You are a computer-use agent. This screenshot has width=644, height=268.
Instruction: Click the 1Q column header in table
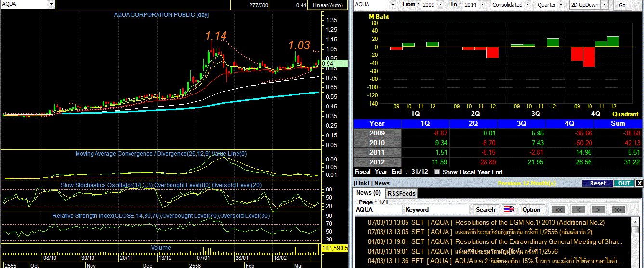(x=425, y=123)
